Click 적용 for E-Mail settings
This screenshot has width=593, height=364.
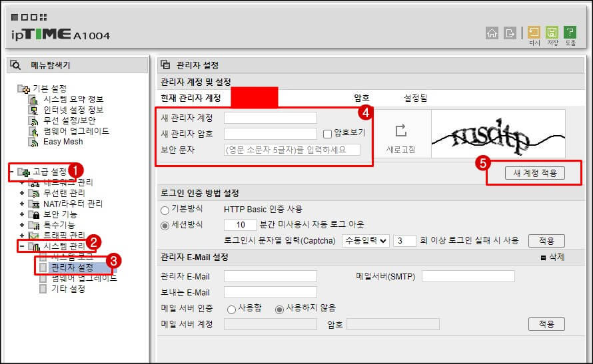(546, 324)
